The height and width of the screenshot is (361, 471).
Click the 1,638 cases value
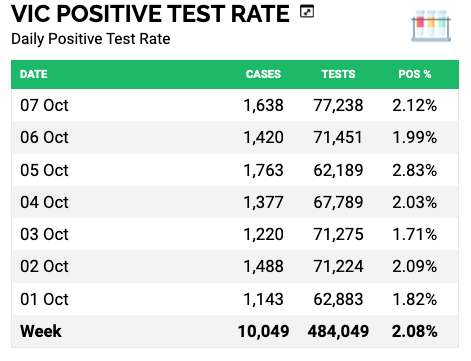coord(263,105)
